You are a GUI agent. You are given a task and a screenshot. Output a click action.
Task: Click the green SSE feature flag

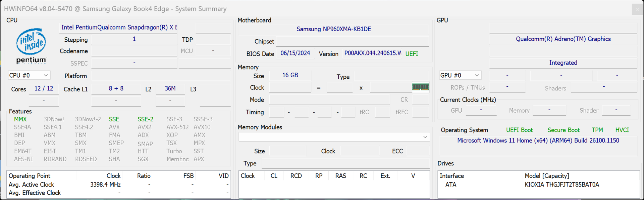tap(114, 119)
